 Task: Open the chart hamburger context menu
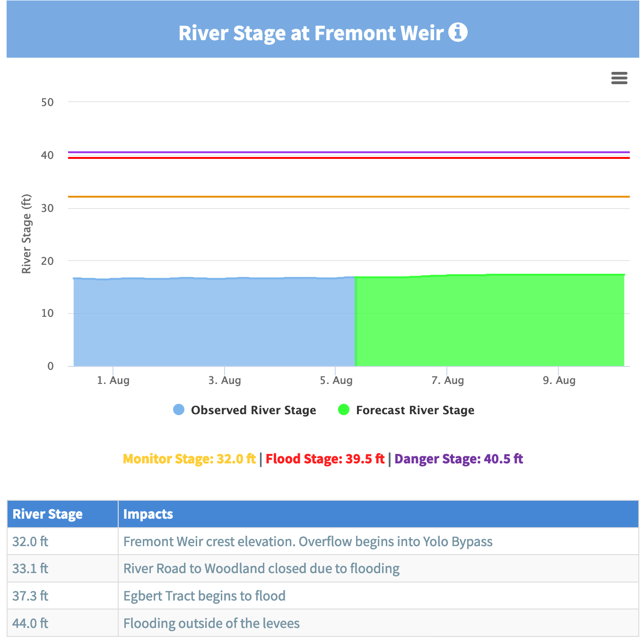click(x=619, y=78)
